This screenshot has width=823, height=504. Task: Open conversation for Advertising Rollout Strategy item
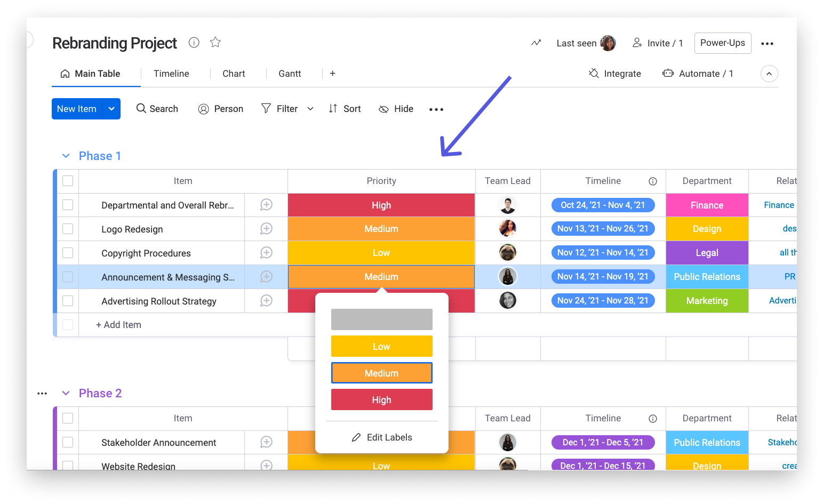266,301
